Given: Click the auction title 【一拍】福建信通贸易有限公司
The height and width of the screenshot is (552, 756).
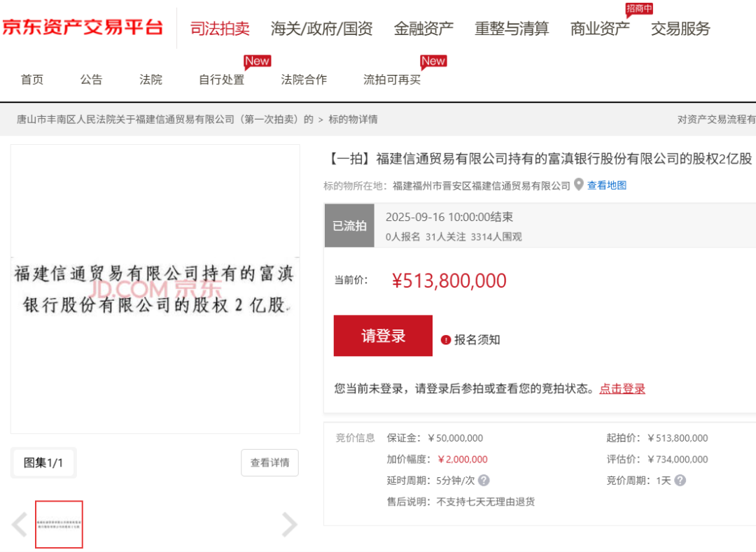Looking at the screenshot, I should click(540, 159).
